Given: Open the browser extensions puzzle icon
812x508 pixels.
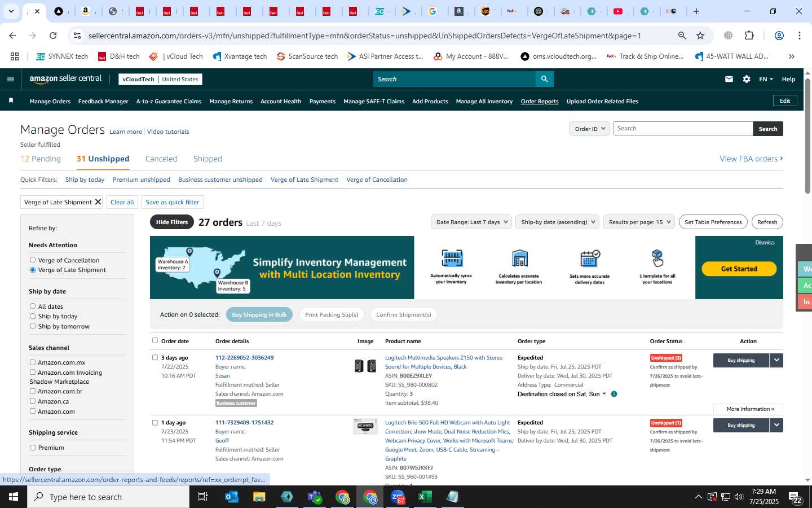Looking at the screenshot, I should (749, 36).
